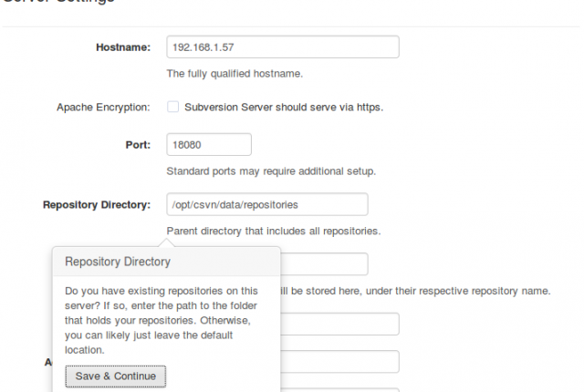Click the partly hidden field below the 'stored here' text
This screenshot has height=392, width=584.
[x=339, y=324]
